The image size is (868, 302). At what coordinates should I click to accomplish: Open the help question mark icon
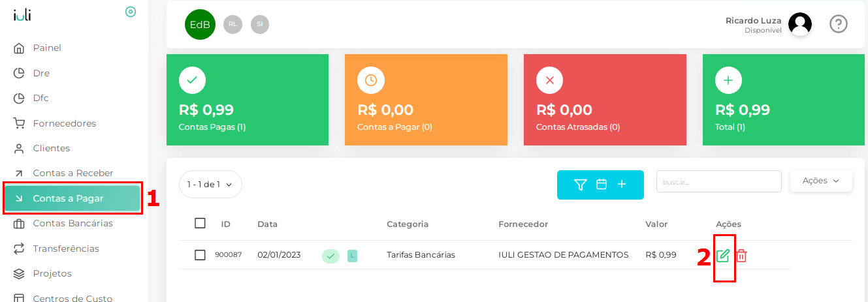pos(839,24)
